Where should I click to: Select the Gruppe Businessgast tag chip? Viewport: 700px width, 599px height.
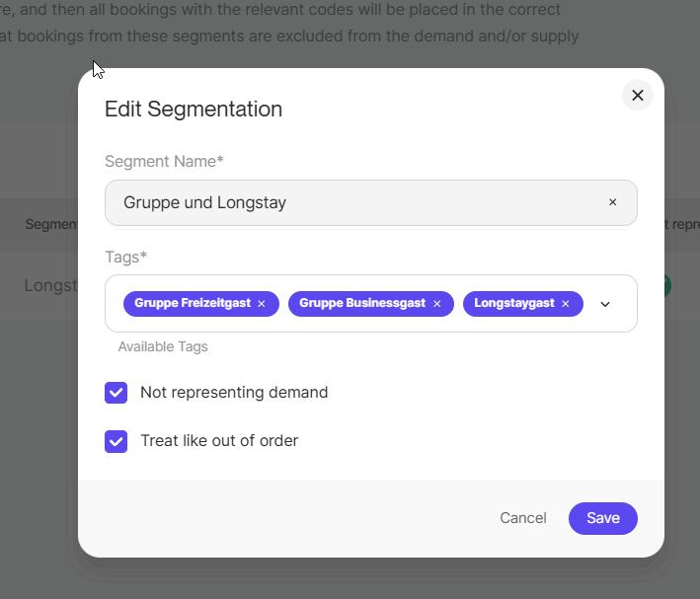363,304
